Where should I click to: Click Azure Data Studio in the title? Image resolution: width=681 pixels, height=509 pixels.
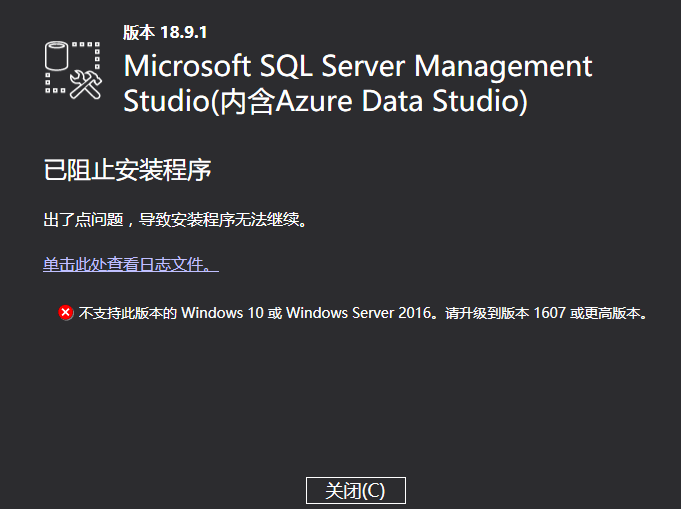(x=399, y=101)
